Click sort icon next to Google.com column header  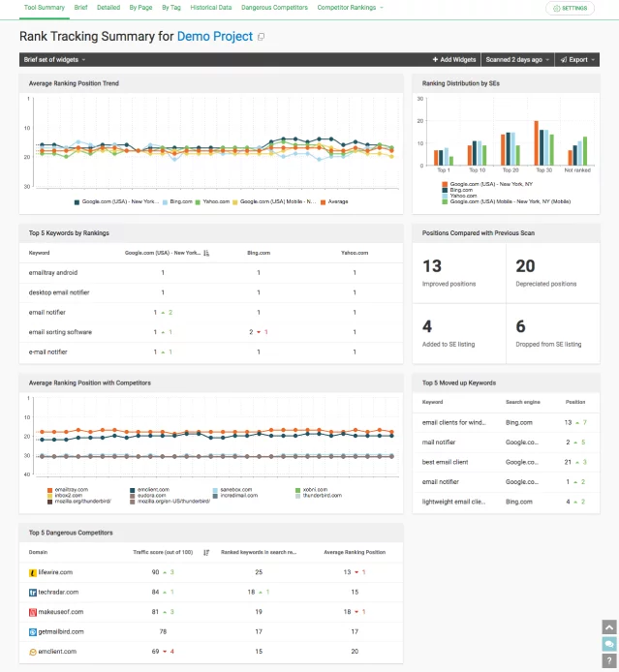[206, 254]
